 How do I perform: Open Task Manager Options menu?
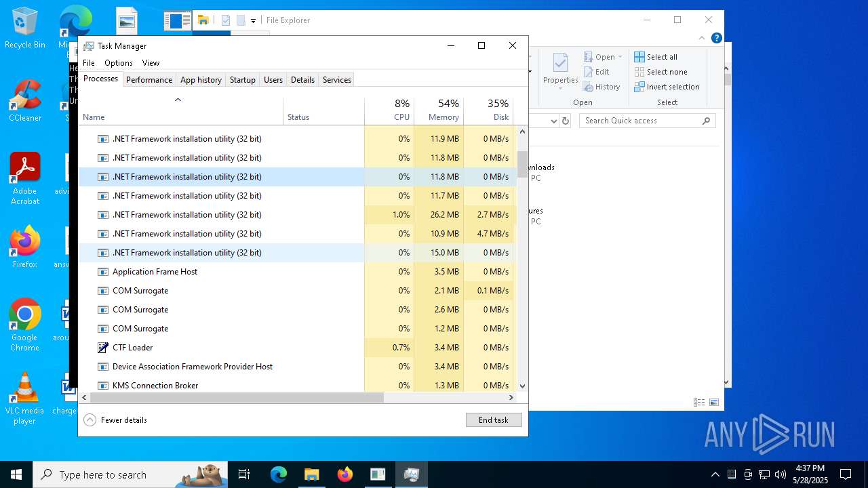(x=119, y=63)
